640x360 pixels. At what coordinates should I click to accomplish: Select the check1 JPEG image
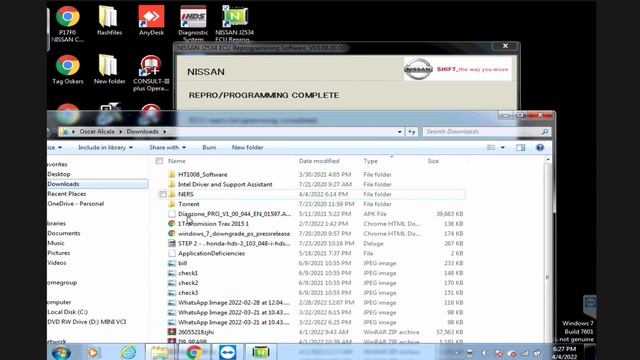pos(188,273)
